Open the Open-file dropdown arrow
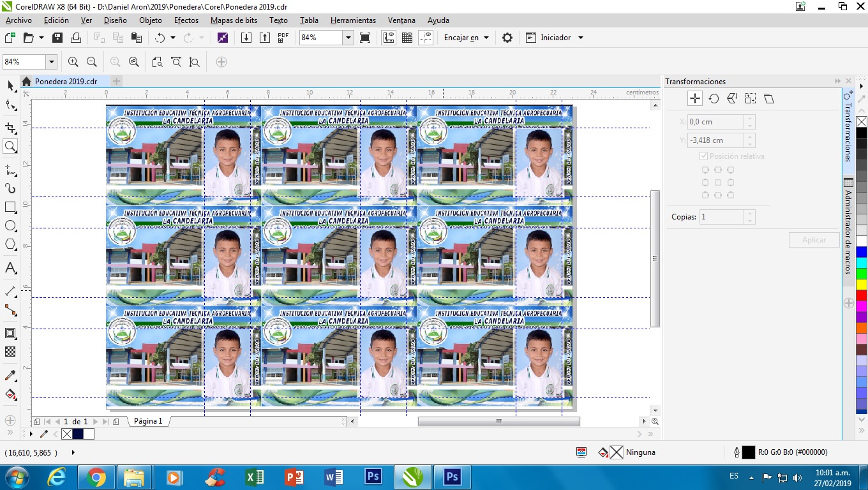 point(41,38)
